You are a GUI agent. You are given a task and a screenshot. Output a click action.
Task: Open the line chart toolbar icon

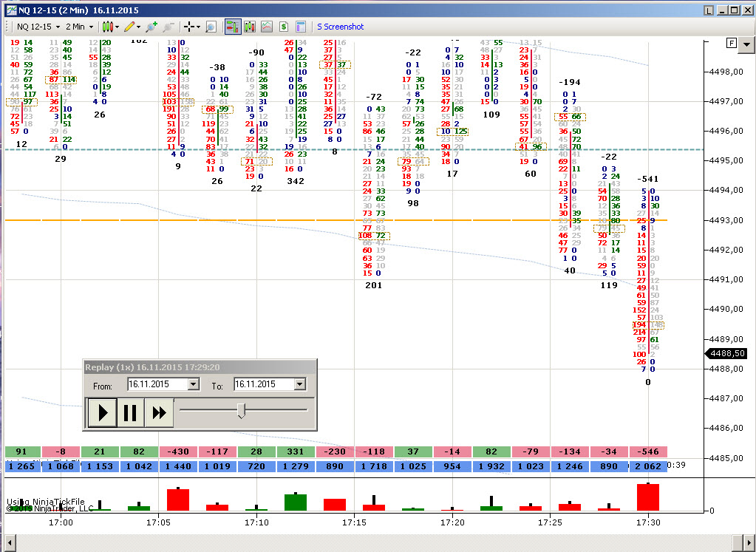click(x=267, y=27)
